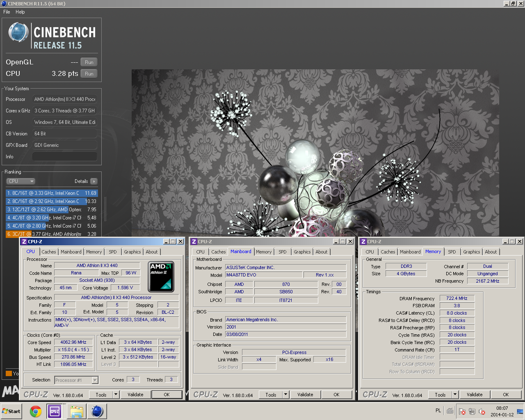
Task: Click the M4A87TD EVO model field
Action: pos(264,275)
